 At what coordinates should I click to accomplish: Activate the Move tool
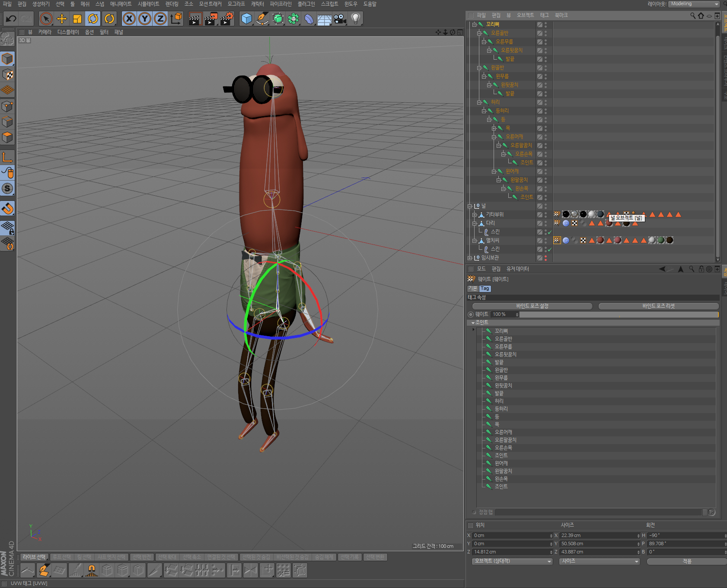point(62,19)
